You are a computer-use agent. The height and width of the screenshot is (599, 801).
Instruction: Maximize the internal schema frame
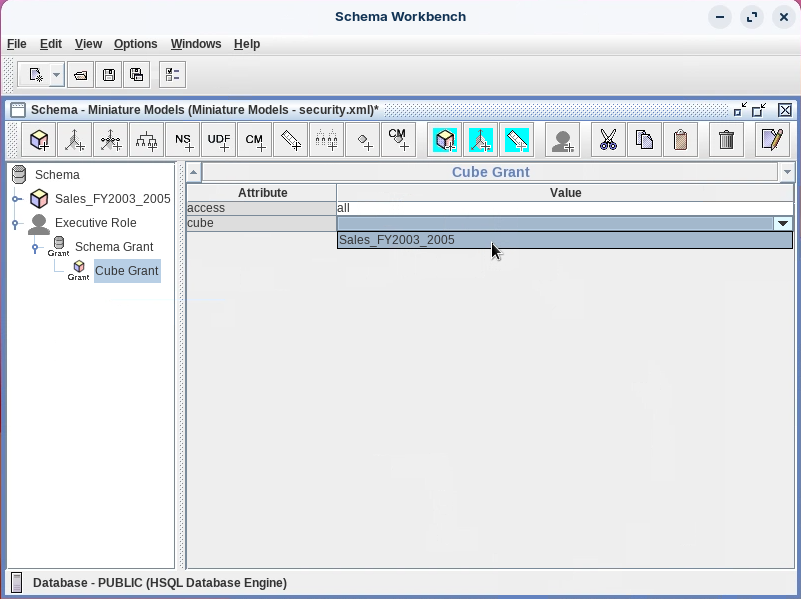click(x=759, y=110)
